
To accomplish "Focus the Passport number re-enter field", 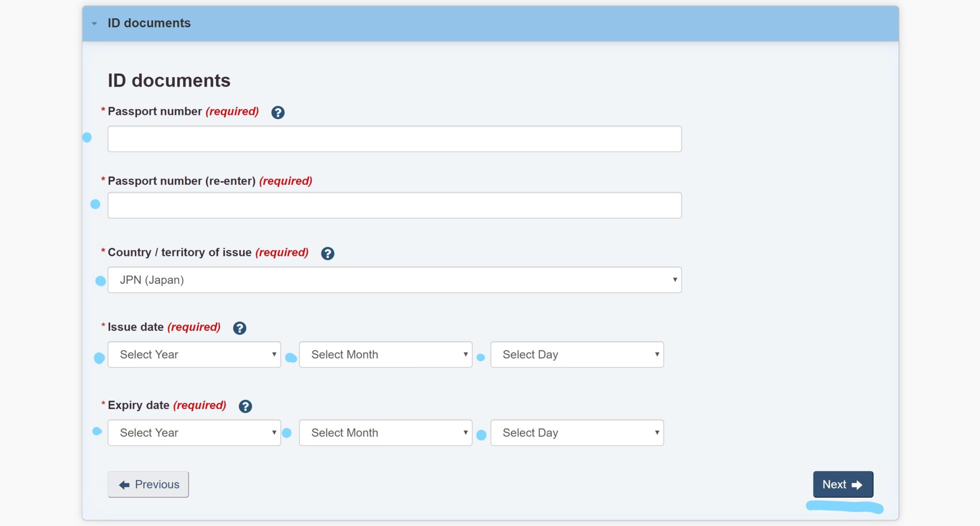I will point(394,205).
